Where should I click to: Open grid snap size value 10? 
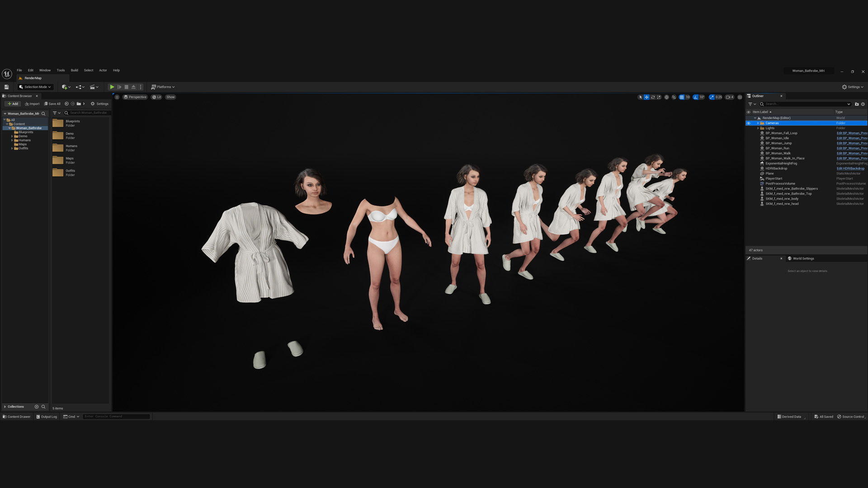tap(688, 97)
